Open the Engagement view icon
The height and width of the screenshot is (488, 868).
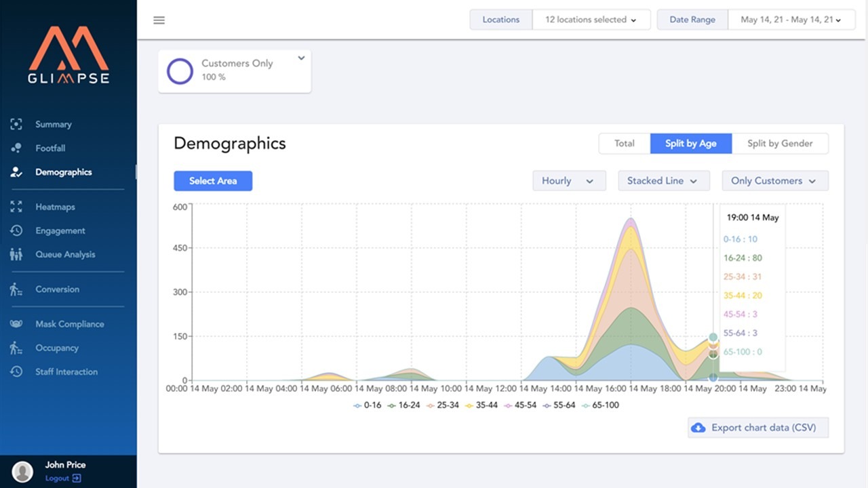pyautogui.click(x=16, y=230)
